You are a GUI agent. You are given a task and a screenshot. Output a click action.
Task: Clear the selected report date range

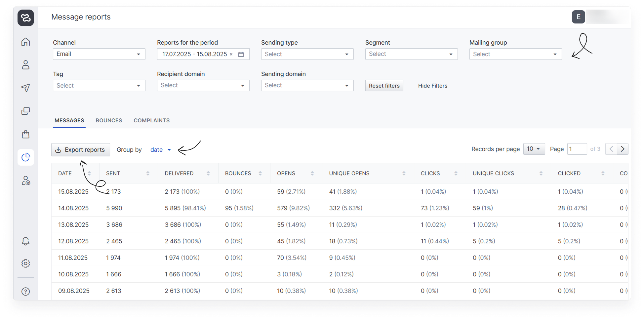click(231, 54)
